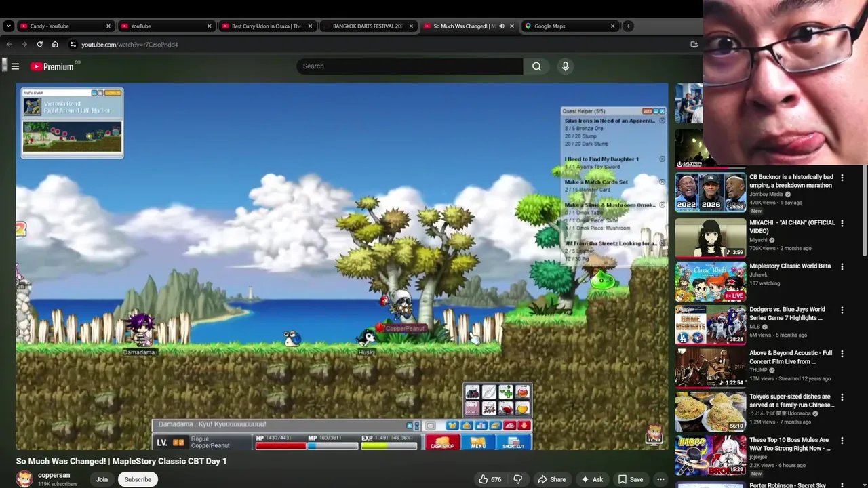Switch to Best Curry Udon in Osaka tab

pos(267,26)
